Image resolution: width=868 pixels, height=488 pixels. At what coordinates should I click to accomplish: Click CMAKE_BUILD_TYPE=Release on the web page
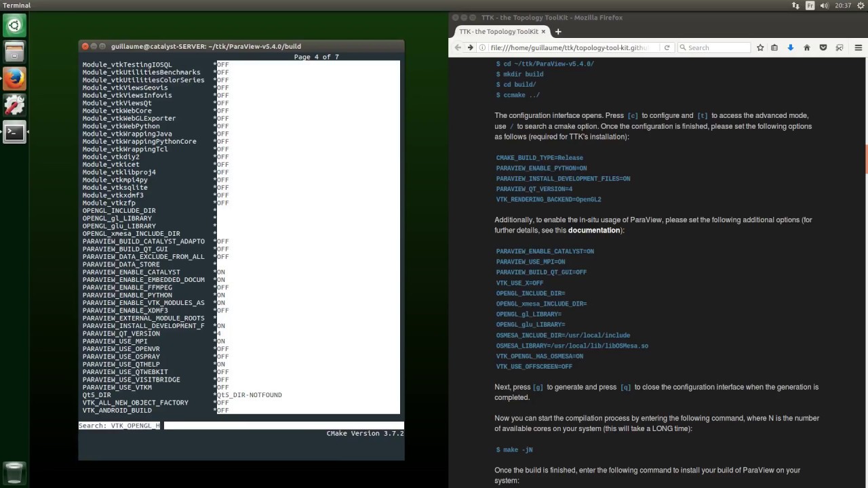click(539, 158)
